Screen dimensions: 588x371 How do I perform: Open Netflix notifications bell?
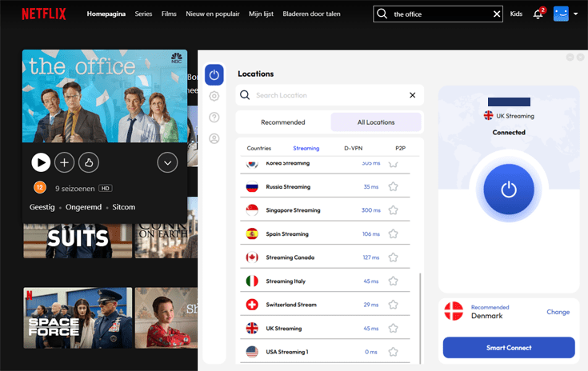tap(538, 14)
